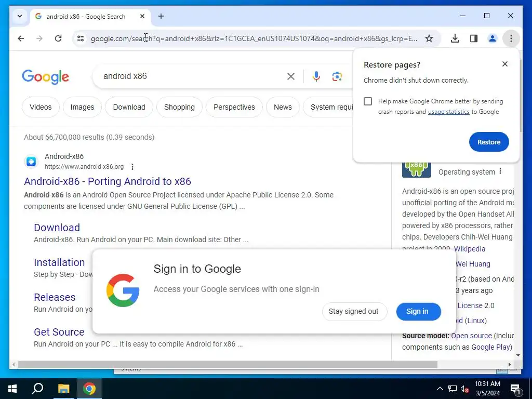The height and width of the screenshot is (399, 532).
Task: Enable sending crash reports checkbox
Action: click(368, 101)
